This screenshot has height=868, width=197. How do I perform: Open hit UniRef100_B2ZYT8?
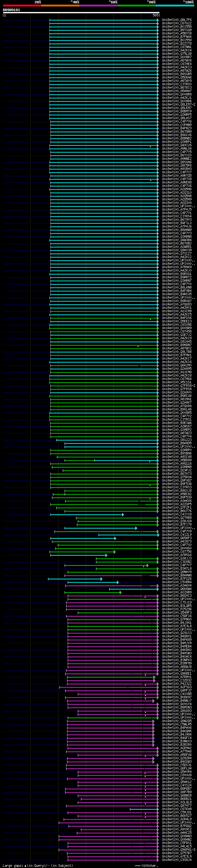(x=176, y=43)
